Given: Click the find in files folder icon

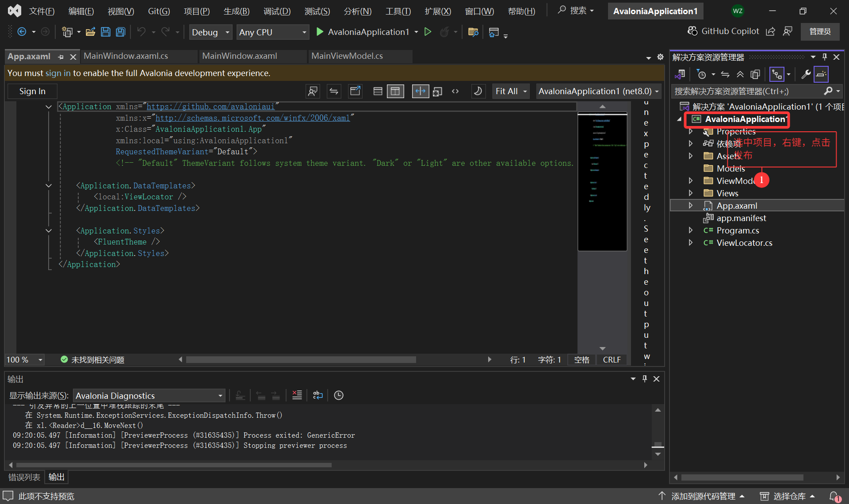Looking at the screenshot, I should coord(473,32).
